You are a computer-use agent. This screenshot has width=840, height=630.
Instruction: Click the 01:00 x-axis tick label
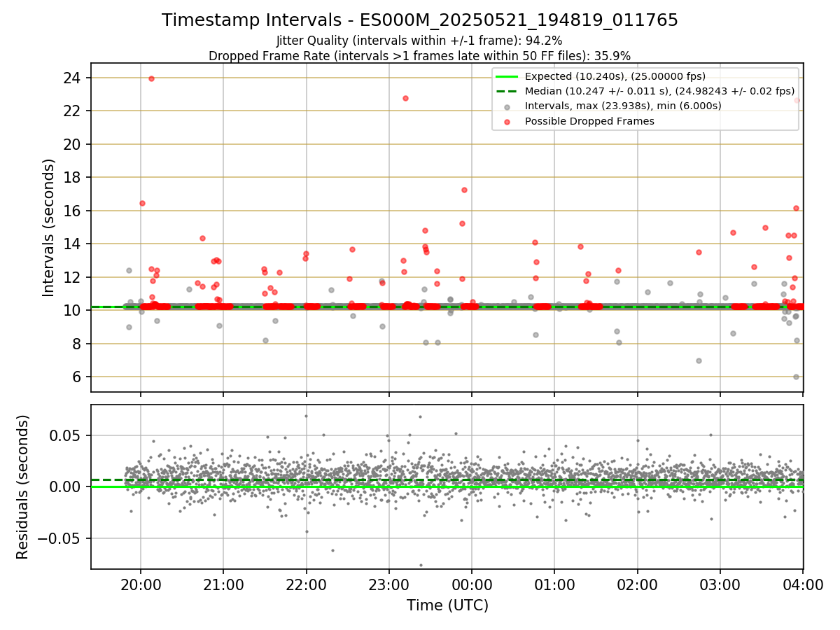click(554, 584)
